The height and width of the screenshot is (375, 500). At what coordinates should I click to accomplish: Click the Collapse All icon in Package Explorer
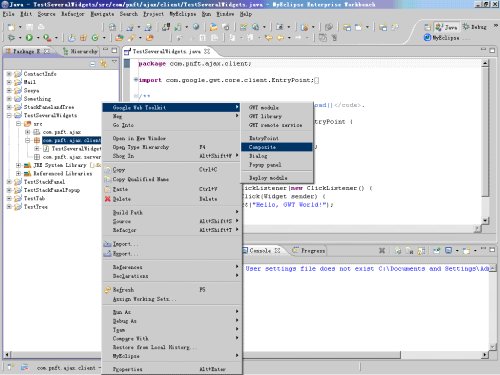pyautogui.click(x=93, y=63)
